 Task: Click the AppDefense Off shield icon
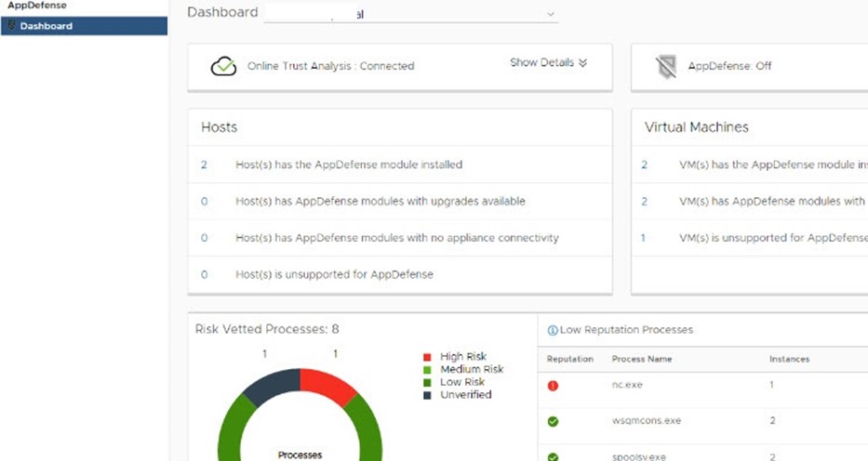[666, 66]
